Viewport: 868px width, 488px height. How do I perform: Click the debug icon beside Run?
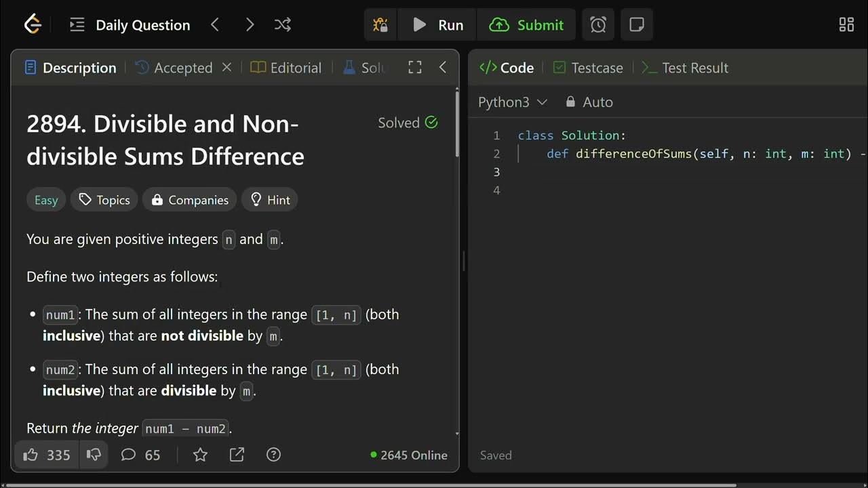coord(380,25)
